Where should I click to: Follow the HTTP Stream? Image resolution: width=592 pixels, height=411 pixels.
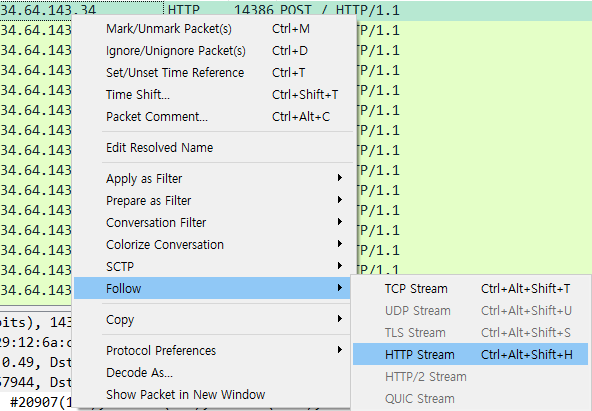(470, 354)
